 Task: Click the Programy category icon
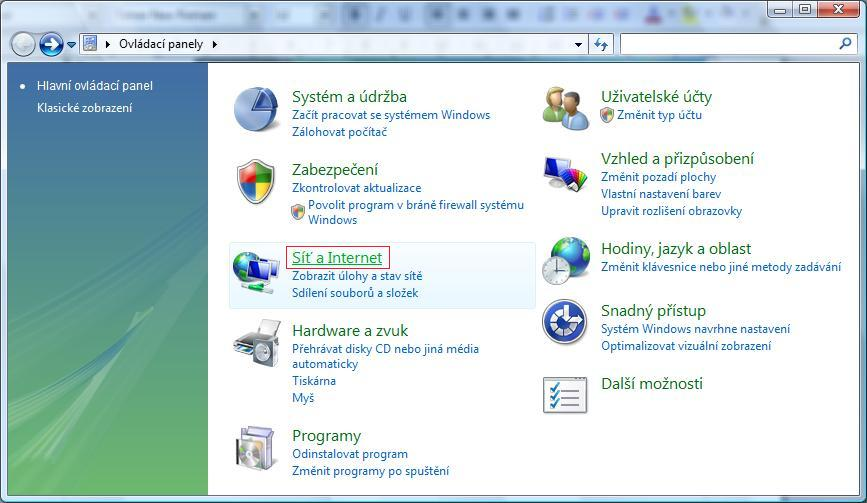click(256, 449)
